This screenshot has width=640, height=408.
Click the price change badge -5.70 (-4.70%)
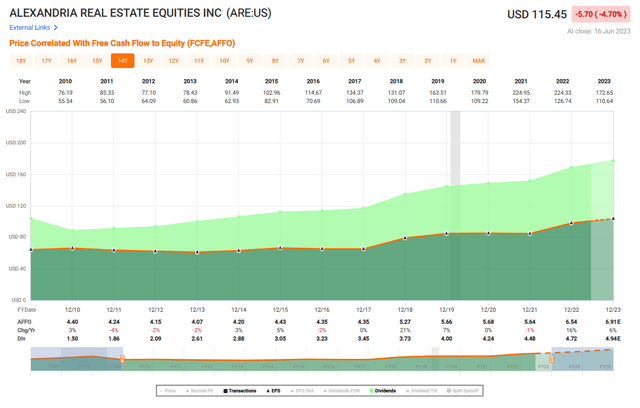(600, 14)
